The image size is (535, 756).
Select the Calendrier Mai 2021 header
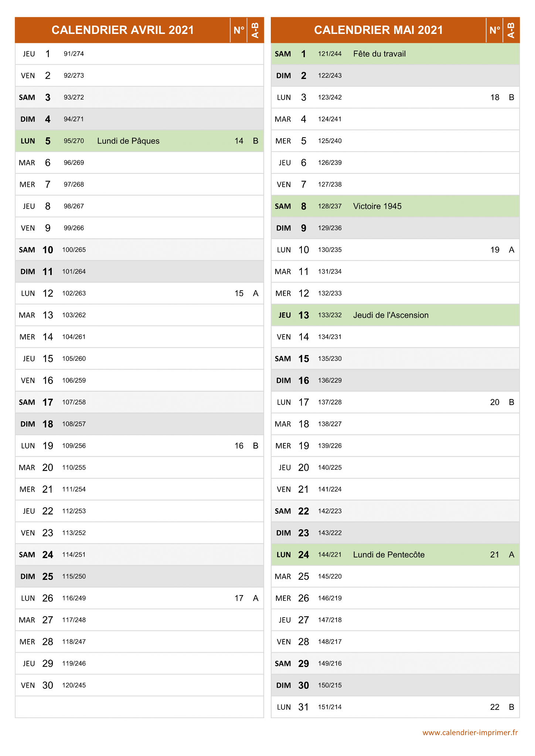(x=378, y=30)
